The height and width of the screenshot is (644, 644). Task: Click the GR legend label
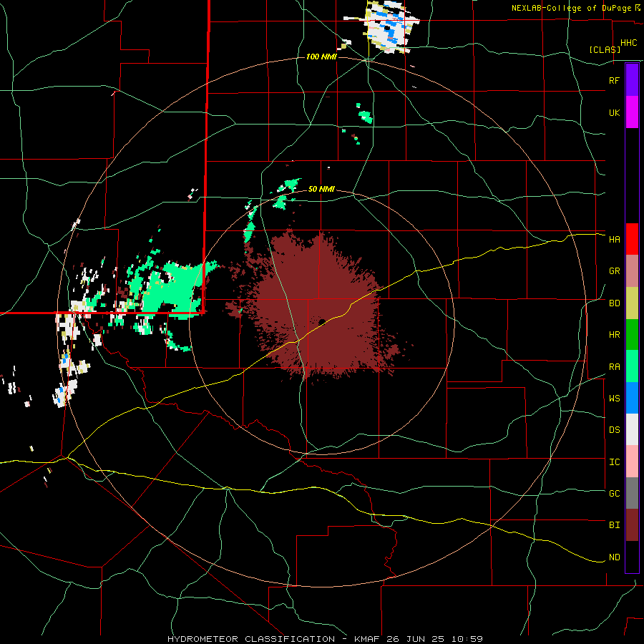(x=614, y=271)
